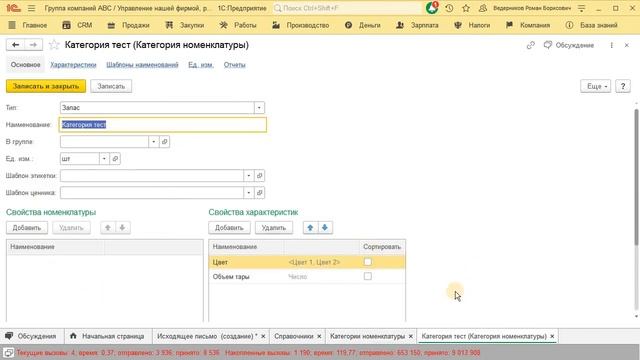Expand the Шаблон этикетки dropdown
The width and height of the screenshot is (640, 360).
pos(249,176)
